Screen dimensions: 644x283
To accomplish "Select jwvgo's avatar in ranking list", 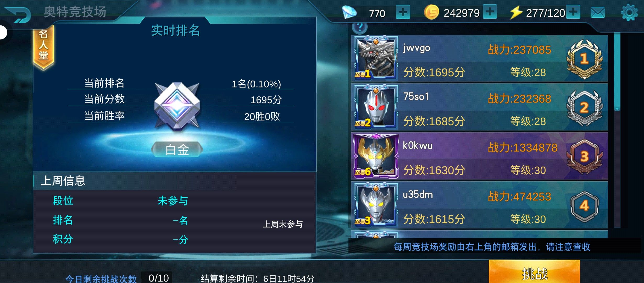I will tap(376, 58).
